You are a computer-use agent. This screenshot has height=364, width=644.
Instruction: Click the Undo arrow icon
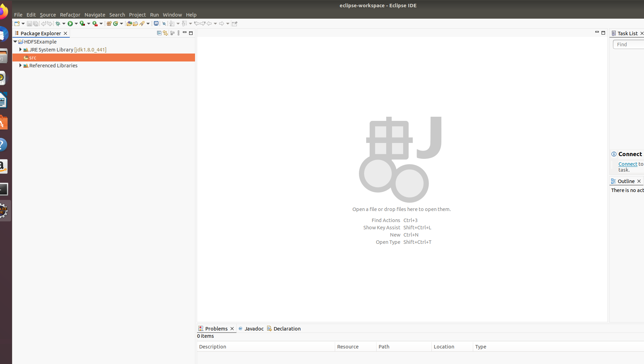(x=43, y=23)
